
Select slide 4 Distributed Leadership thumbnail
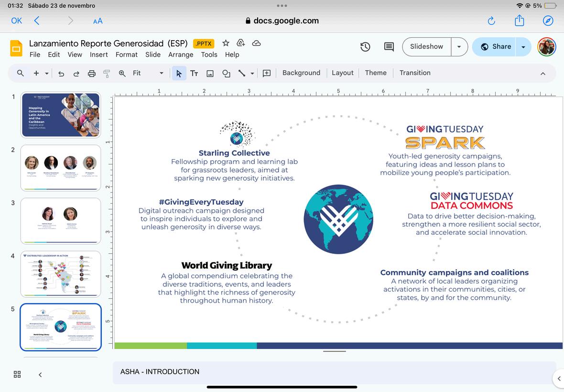click(61, 274)
